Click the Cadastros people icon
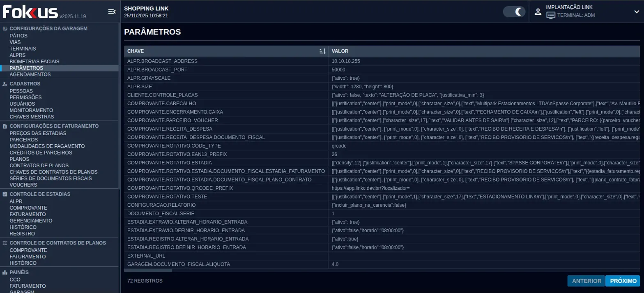 coord(5,84)
